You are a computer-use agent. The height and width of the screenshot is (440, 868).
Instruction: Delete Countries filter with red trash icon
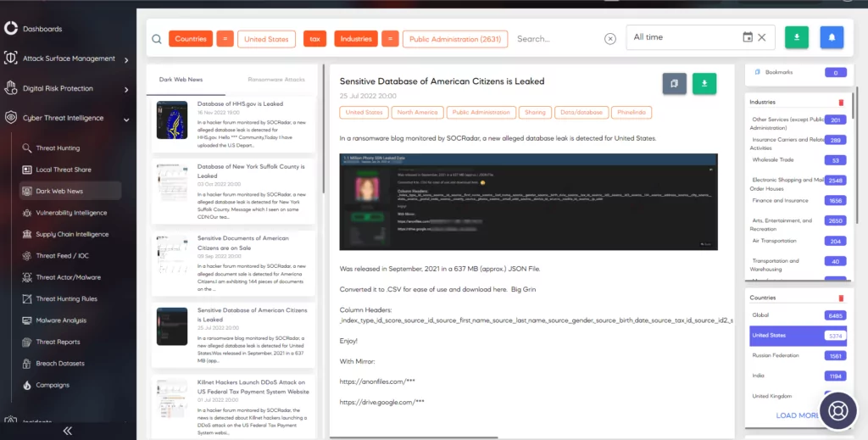point(842,298)
